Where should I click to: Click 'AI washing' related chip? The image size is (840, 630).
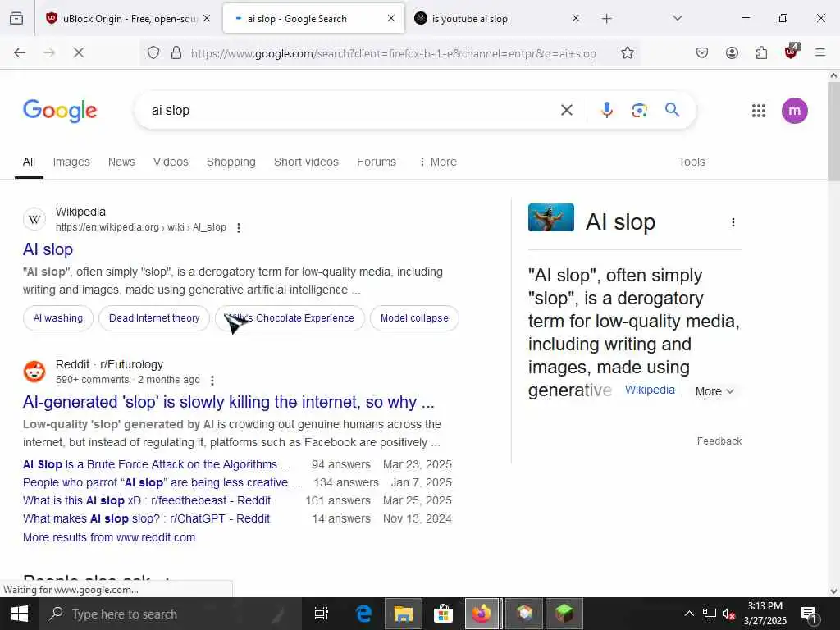pos(58,318)
